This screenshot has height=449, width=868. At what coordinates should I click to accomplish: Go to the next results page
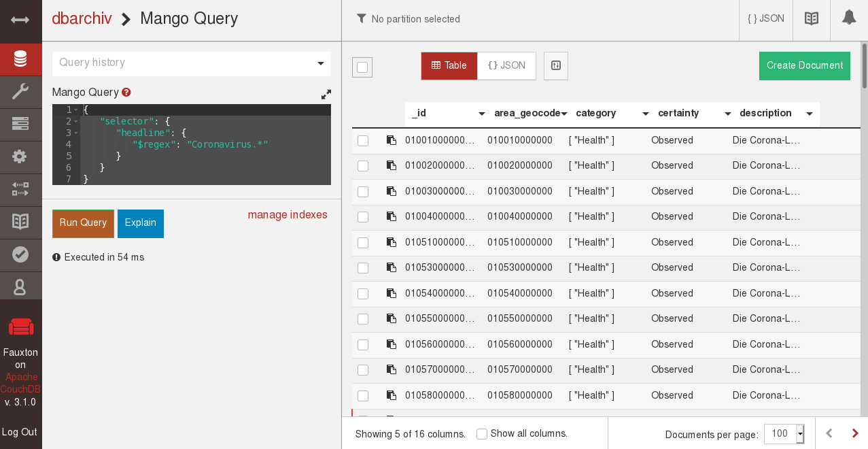[x=855, y=434]
